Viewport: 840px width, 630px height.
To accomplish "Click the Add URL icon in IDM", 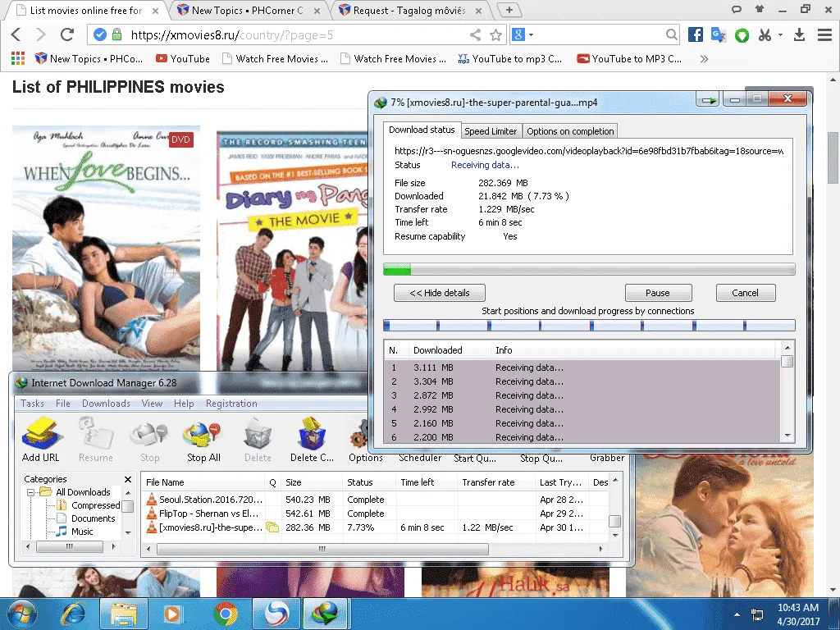I will [40, 441].
